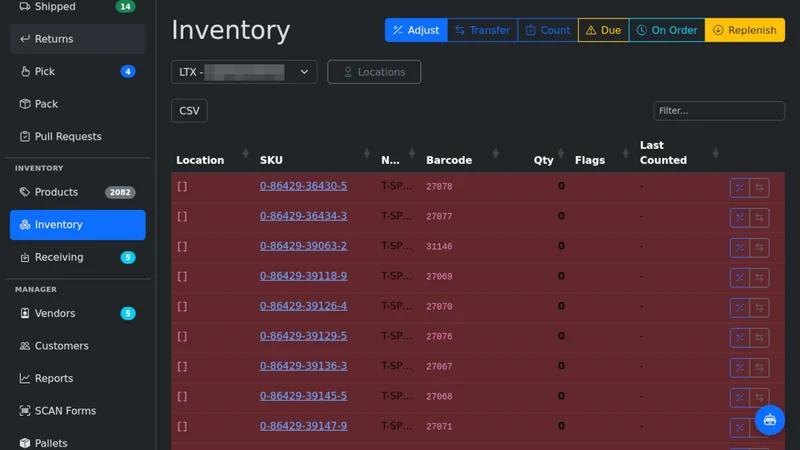Click adjust icon for SKU 0-86429-39147-9

[x=740, y=428]
